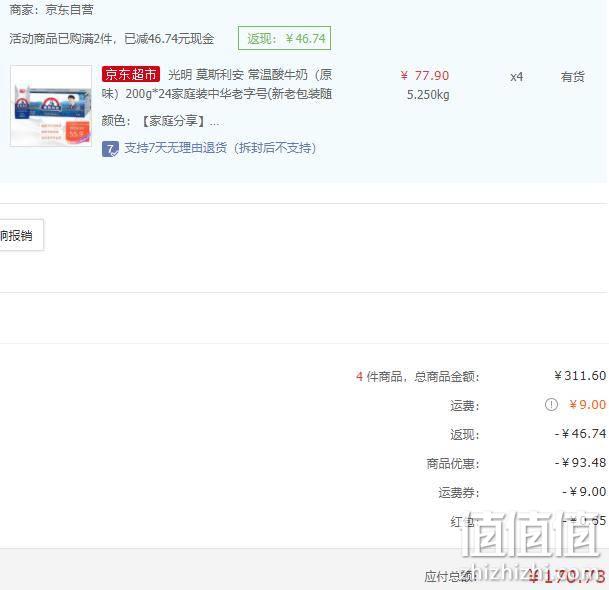The height and width of the screenshot is (590, 609).
Task: Open the 光明 莫斯利安 常温酸牛奶 product title
Action: 217,84
